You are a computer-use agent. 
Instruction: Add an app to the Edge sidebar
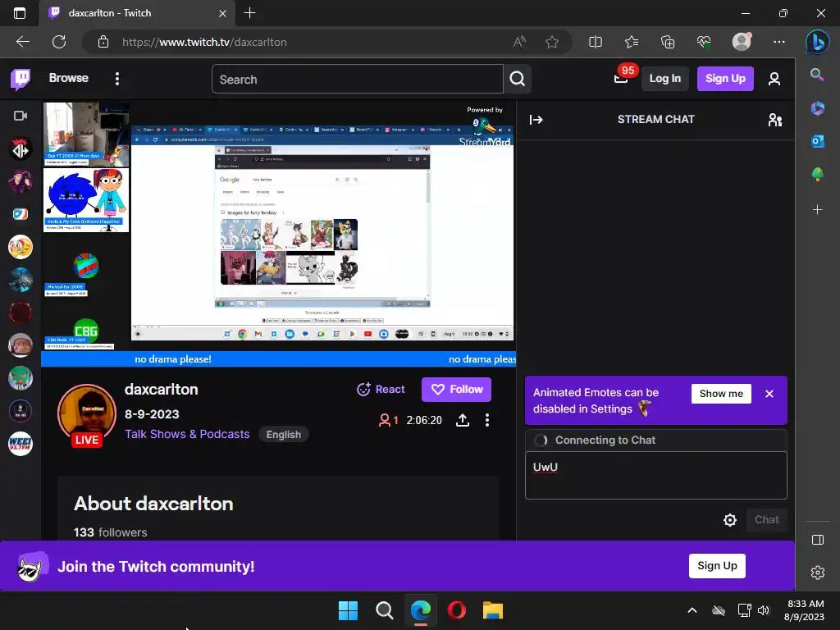pos(818,209)
